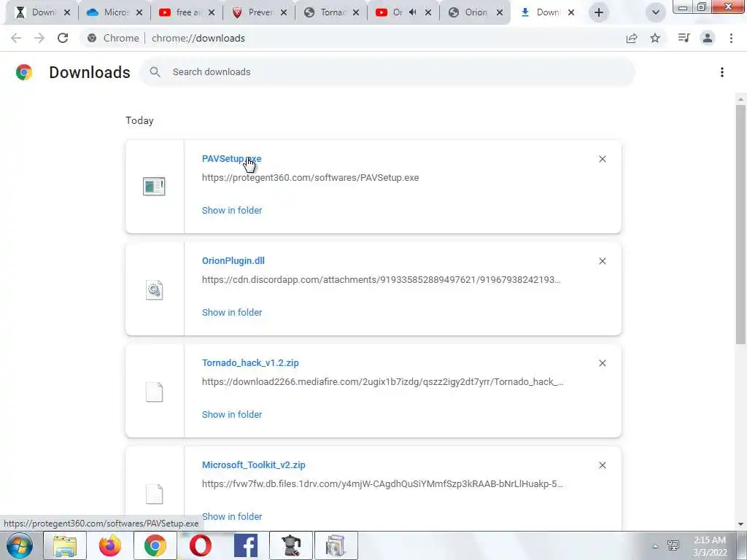Show OrionPlugin.dll in folder
The image size is (747, 560).
click(231, 312)
